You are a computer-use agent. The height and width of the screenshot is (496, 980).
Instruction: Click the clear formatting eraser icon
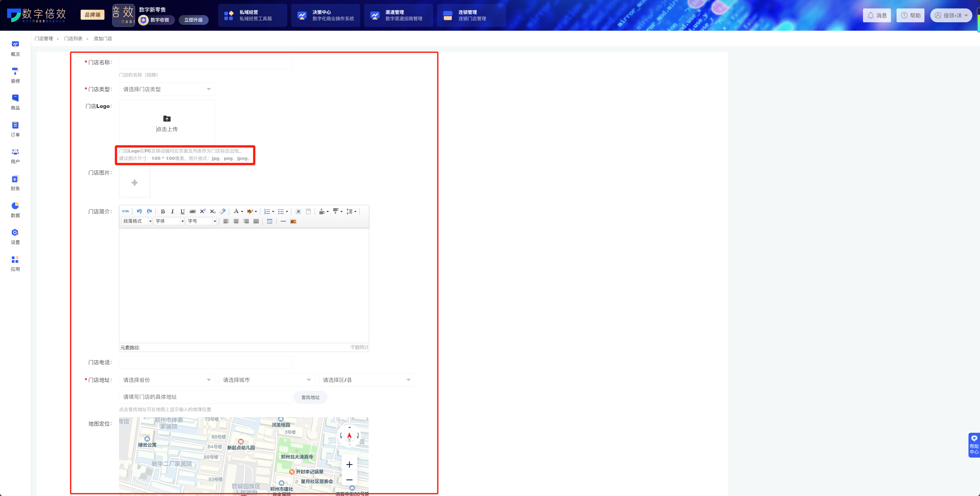[223, 211]
